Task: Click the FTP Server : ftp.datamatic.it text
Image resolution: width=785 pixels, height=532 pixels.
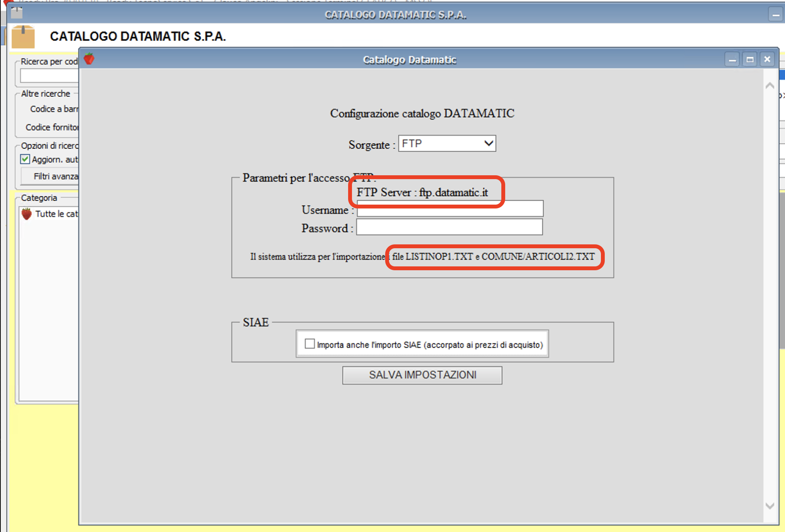Action: pos(422,192)
